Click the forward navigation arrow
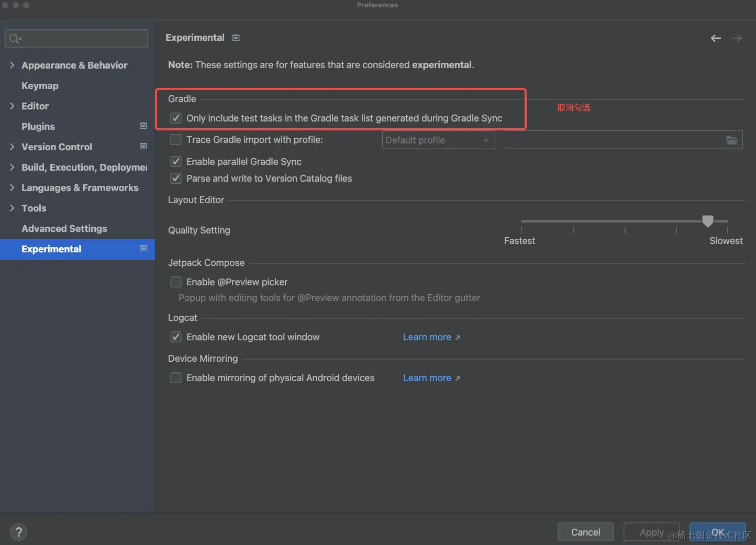Image resolution: width=756 pixels, height=545 pixels. 737,38
